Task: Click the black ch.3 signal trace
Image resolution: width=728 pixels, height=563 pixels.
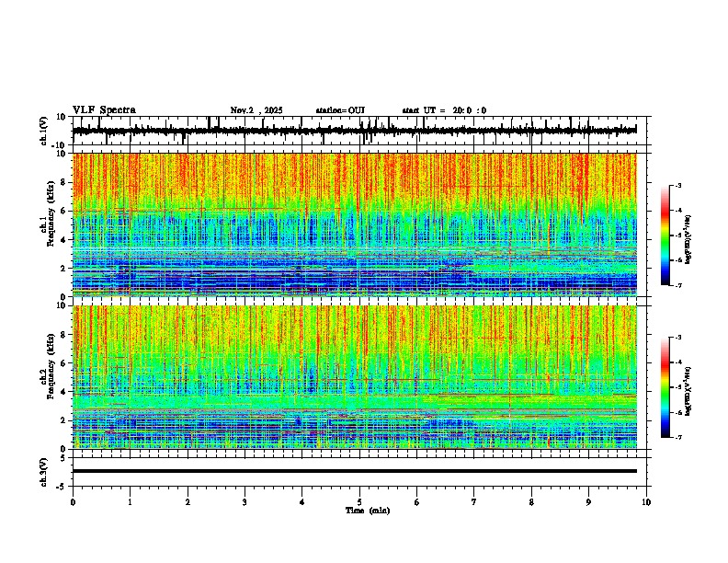Action: click(x=354, y=471)
